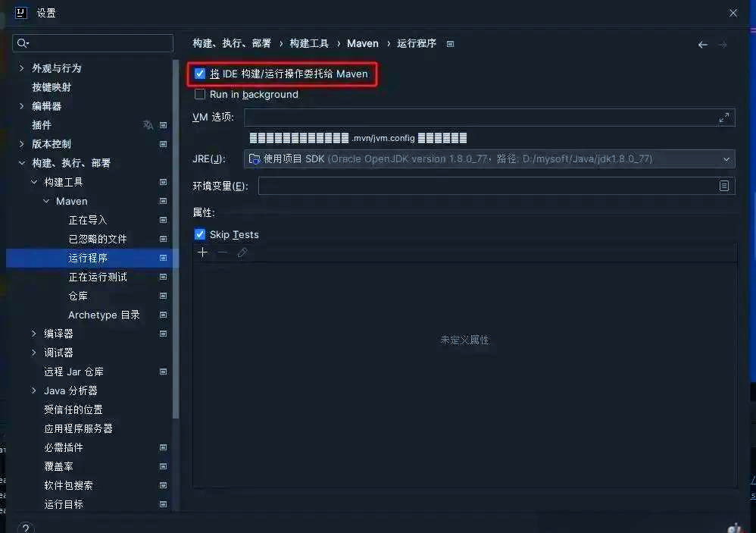
Task: Select 正在导入 under Maven
Action: 88,220
